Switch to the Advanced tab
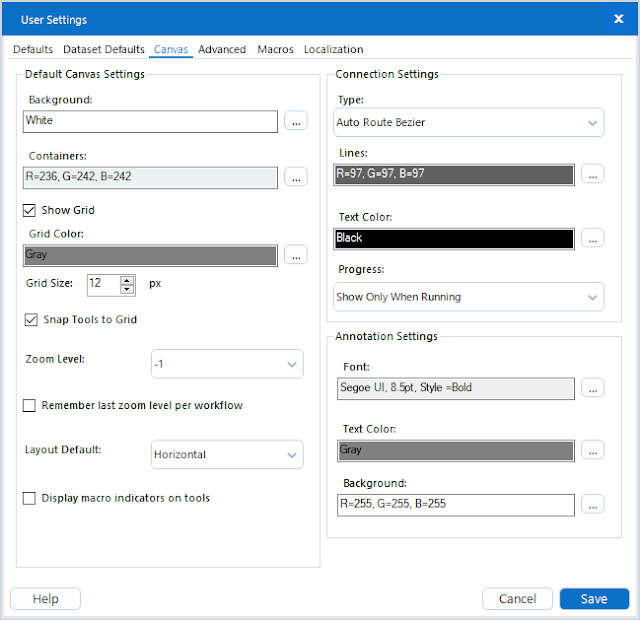 coord(222,49)
